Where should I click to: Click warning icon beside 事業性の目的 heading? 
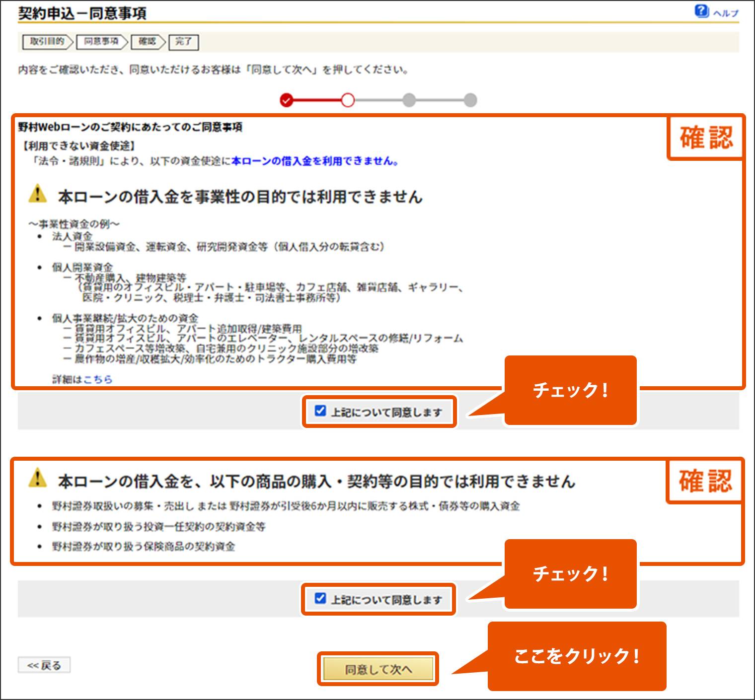pos(38,194)
